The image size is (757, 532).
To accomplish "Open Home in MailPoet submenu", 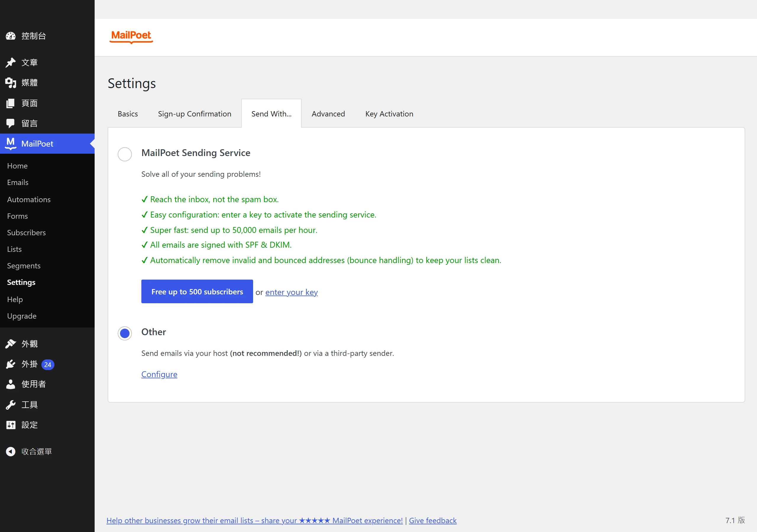I will coord(17,166).
